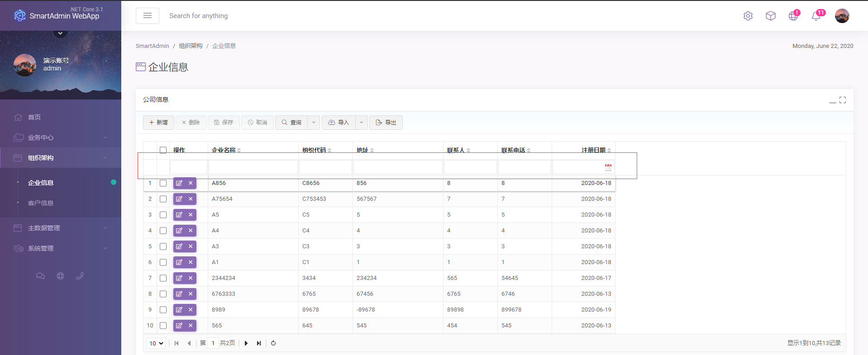Image resolution: width=868 pixels, height=355 pixels.
Task: Click the globe language icon in header
Action: click(793, 16)
